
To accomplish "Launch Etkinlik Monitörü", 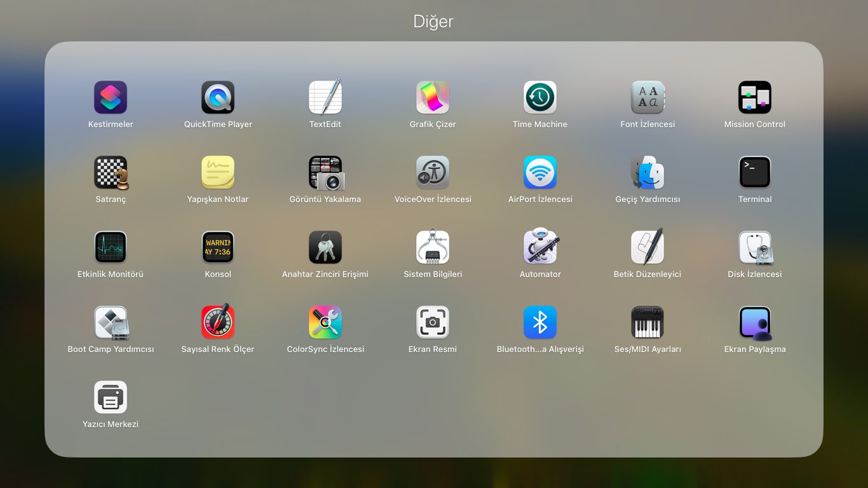I will 111,248.
